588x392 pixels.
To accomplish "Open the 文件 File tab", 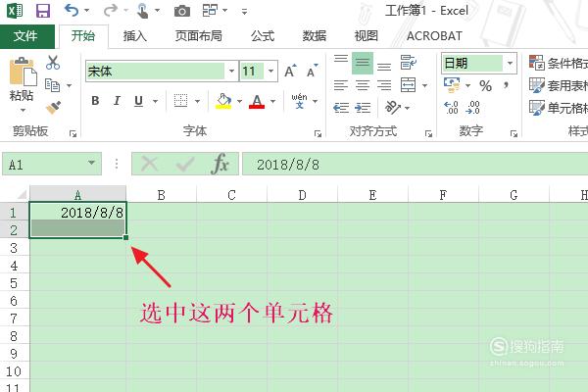I will [25, 36].
